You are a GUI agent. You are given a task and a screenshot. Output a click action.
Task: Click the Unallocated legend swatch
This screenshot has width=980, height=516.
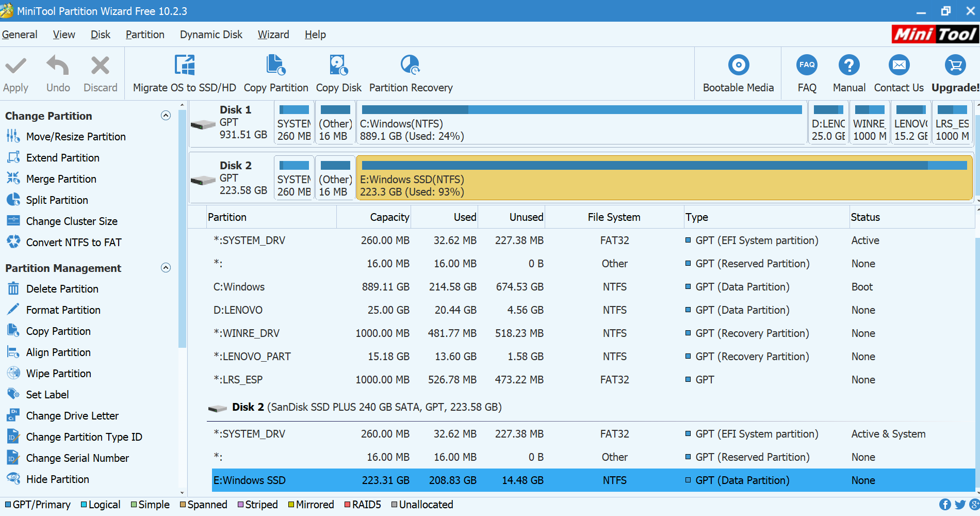394,505
